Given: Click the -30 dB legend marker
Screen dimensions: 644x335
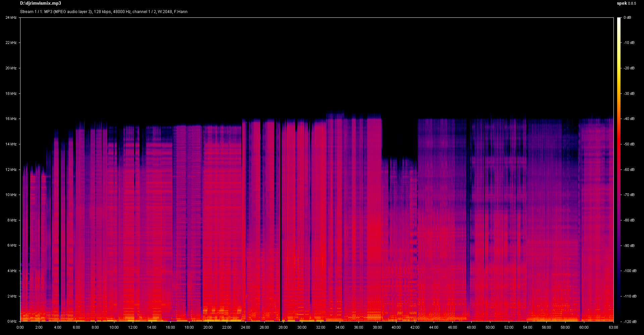Looking at the screenshot, I should click(x=629, y=93).
